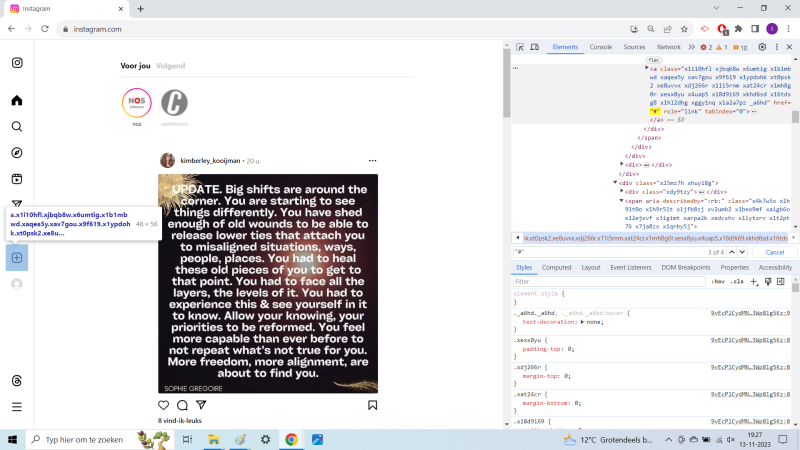Viewport: 800px width, 450px height.
Task: Save the post with the bookmark icon
Action: click(372, 405)
